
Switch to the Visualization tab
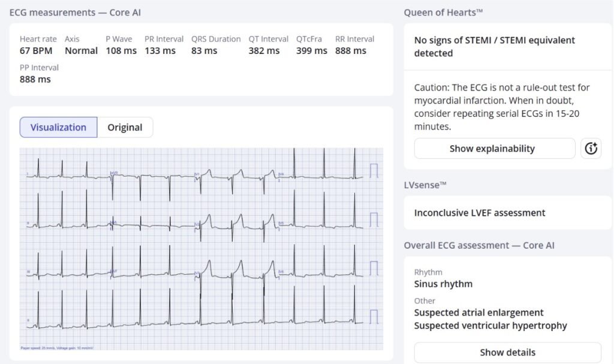[58, 127]
